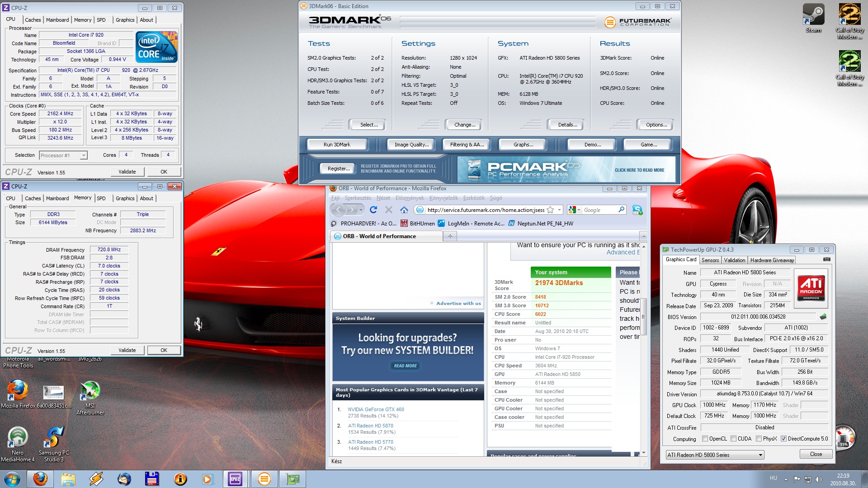Screen dimensions: 868x488
Task: Click the 3DMark06 orange taskbar button
Action: (x=264, y=479)
